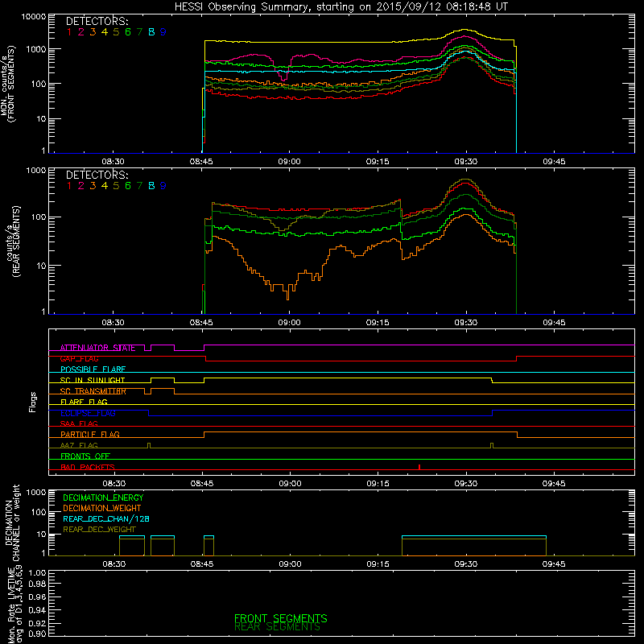Click the 09:30 tick label under front segments plot
Screen dimensions: 644x644
pos(466,162)
